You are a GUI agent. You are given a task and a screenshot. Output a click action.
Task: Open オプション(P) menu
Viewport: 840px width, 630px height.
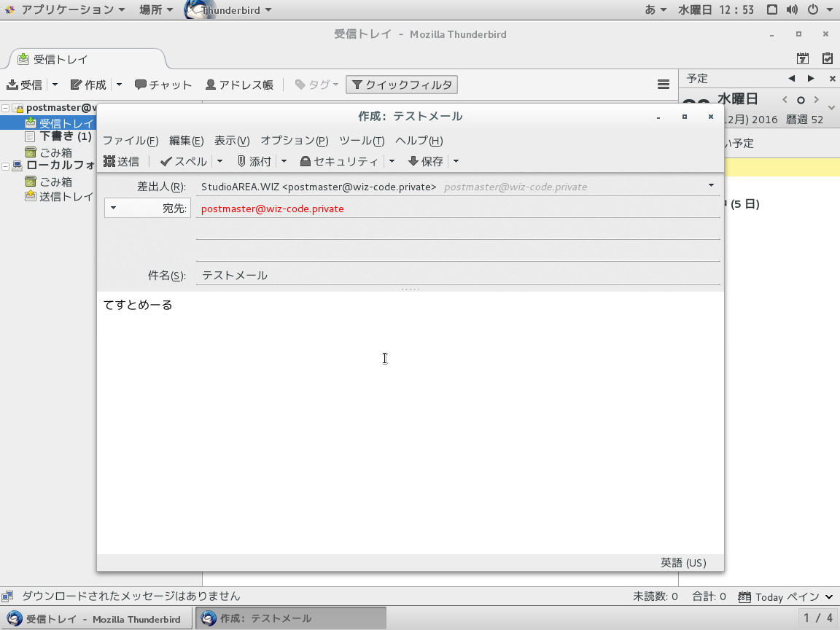pyautogui.click(x=295, y=140)
